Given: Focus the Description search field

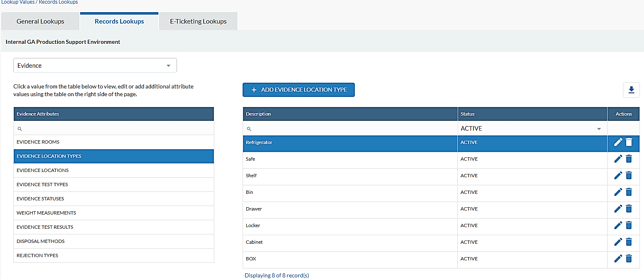Looking at the screenshot, I should coord(350,128).
